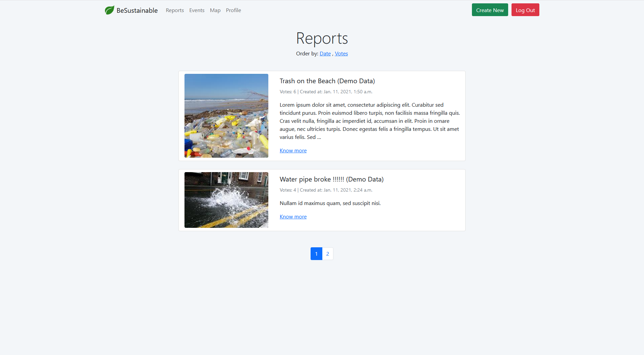Go to the Events page
644x355 pixels.
tap(197, 10)
